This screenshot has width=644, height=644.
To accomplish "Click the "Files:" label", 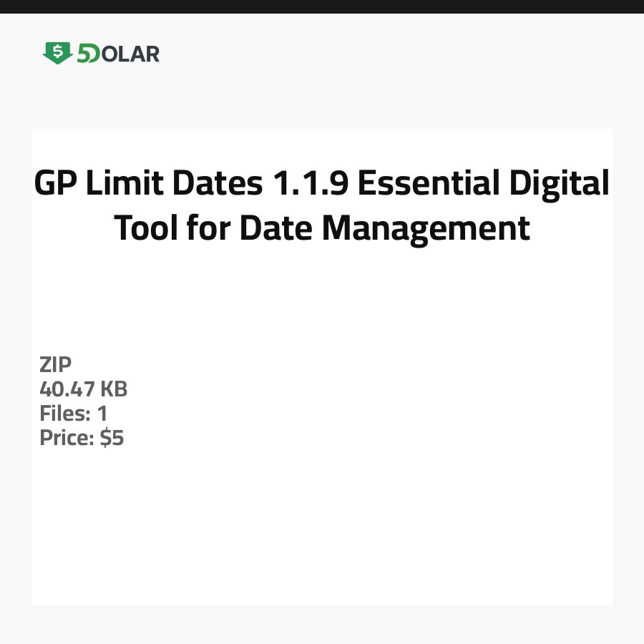I will tap(63, 414).
